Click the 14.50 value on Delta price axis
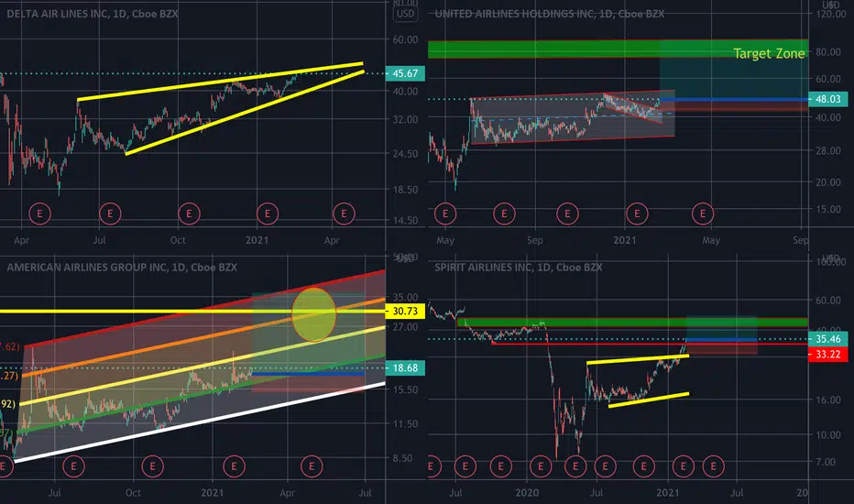Screen dimensions: 854x504 point(405,221)
